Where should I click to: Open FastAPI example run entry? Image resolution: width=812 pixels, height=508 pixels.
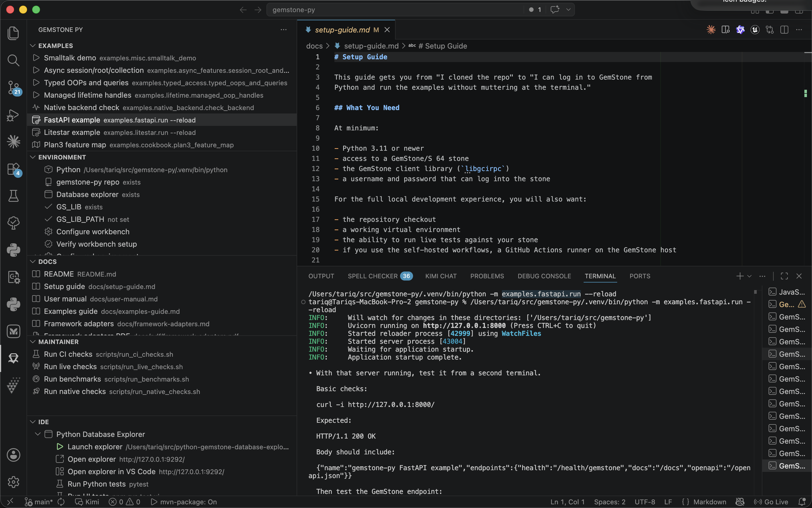[x=162, y=120]
